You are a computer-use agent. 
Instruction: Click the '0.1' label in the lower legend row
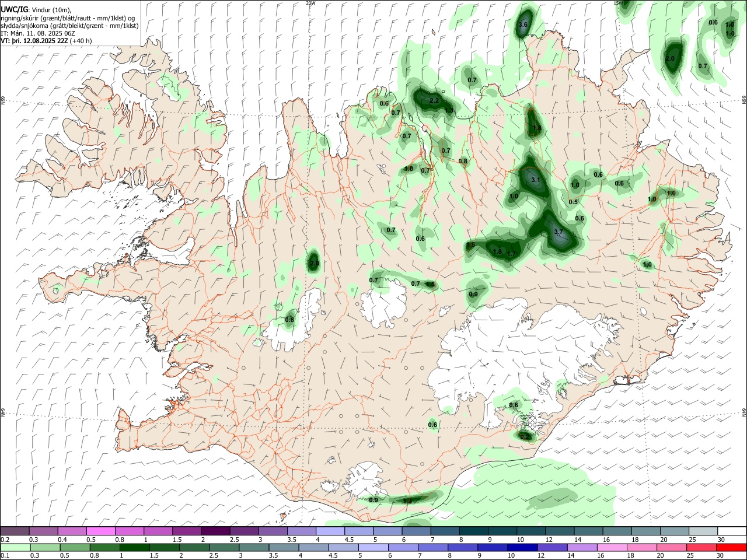click(x=5, y=555)
